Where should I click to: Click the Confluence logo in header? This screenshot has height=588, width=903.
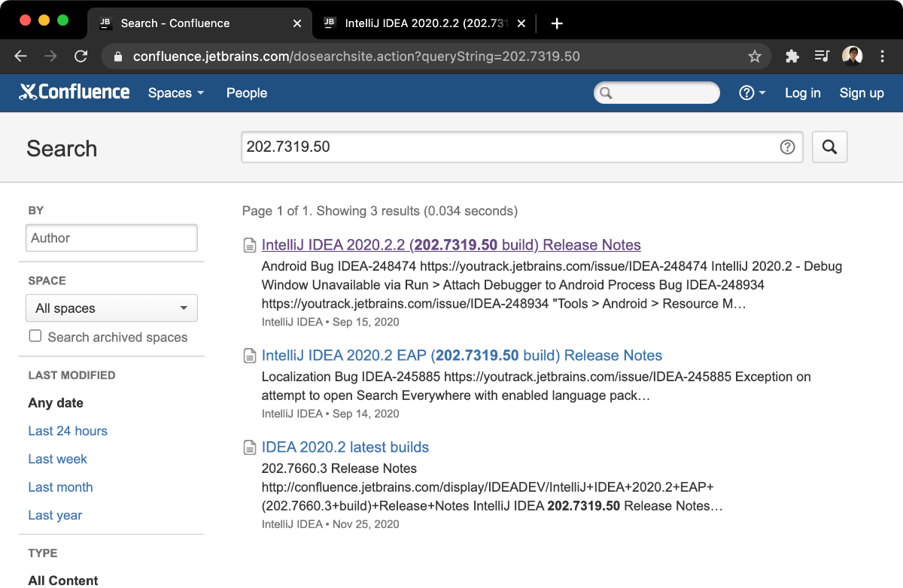(x=74, y=92)
